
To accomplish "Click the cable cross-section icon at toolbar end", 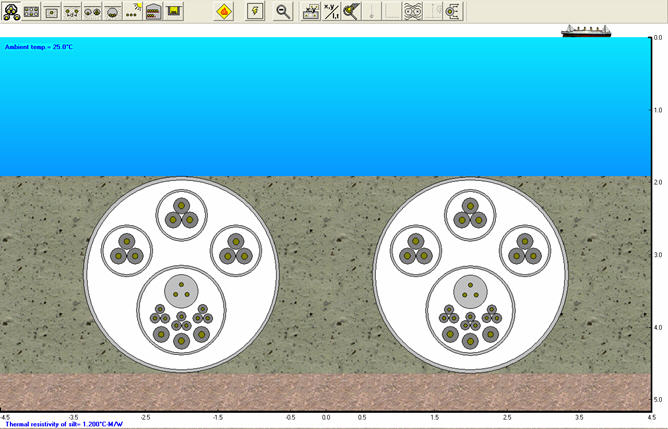I will 451,11.
